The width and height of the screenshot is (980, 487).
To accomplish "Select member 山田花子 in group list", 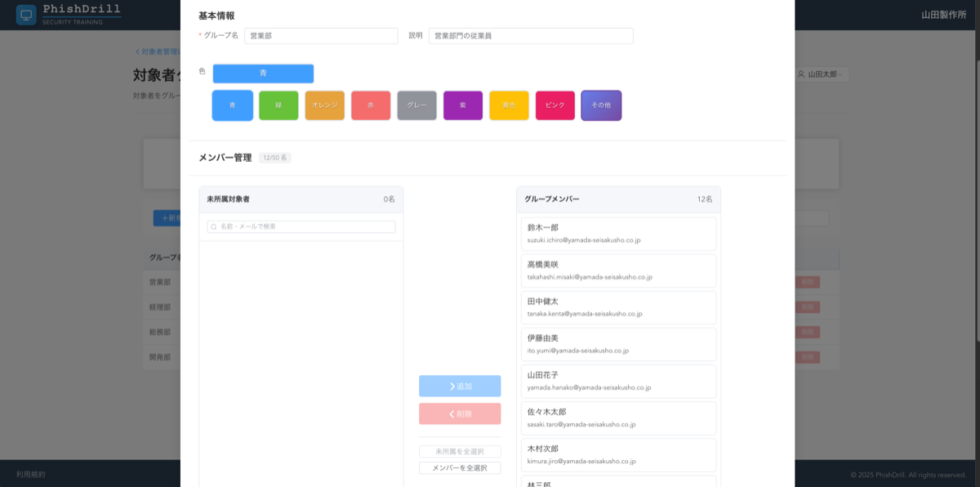I will (x=618, y=381).
